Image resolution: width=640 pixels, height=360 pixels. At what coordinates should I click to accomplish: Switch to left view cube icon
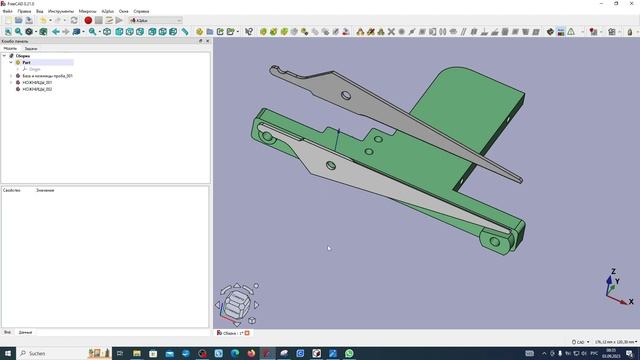[x=173, y=32]
